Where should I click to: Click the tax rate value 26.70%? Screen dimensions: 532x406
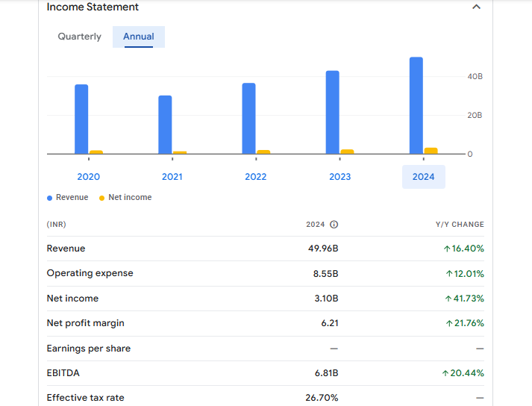[x=322, y=398]
